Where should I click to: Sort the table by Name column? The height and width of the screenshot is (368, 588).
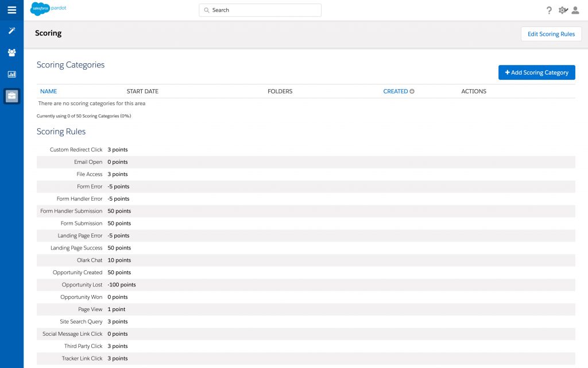(x=48, y=91)
